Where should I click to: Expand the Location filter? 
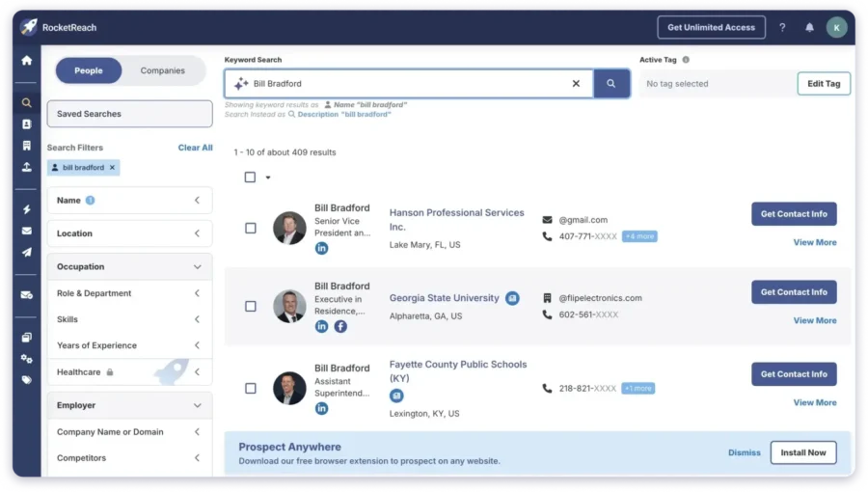click(129, 233)
